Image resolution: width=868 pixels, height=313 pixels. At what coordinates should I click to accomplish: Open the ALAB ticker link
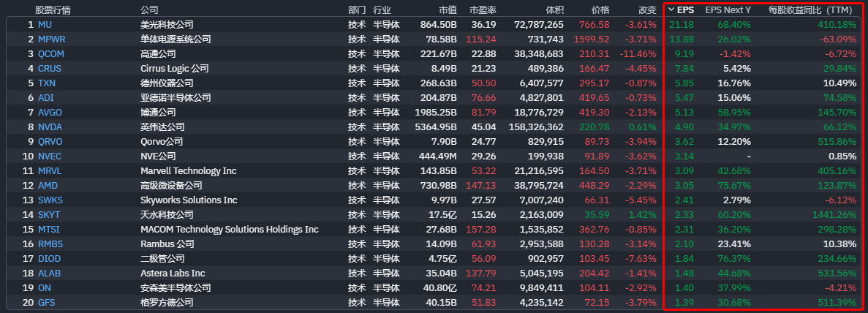pos(50,273)
